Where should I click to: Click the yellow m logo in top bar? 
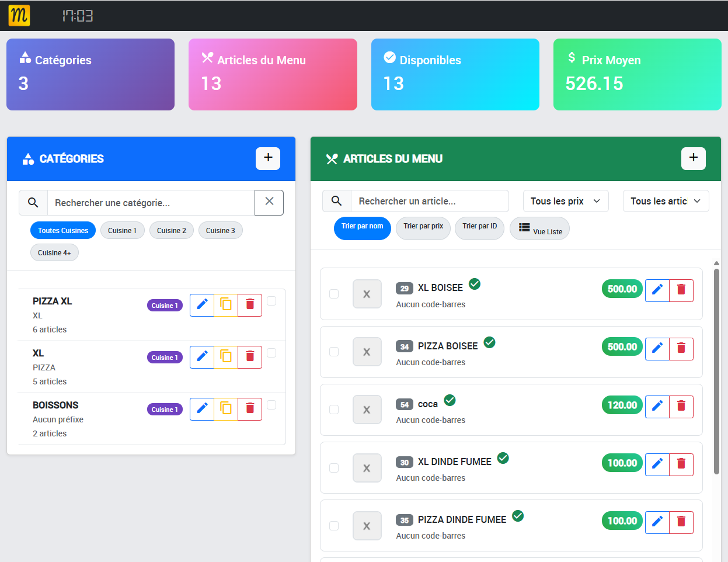18,15
